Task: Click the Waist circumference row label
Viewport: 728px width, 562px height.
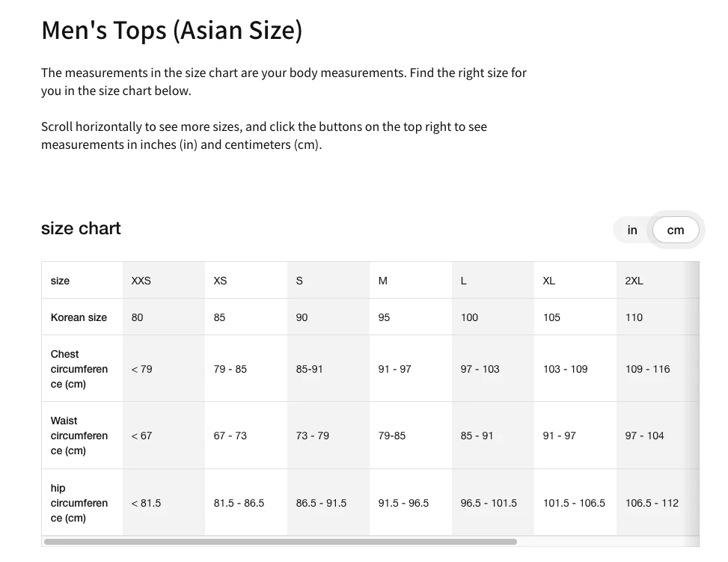Action: 79,436
